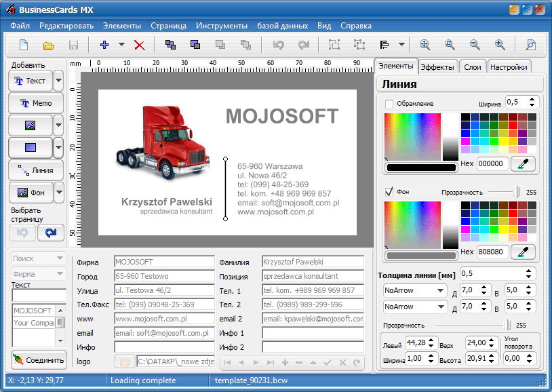Screen dimensions: 552x392
Task: Expand the Фон button dropdown arrow
Action: (59, 193)
